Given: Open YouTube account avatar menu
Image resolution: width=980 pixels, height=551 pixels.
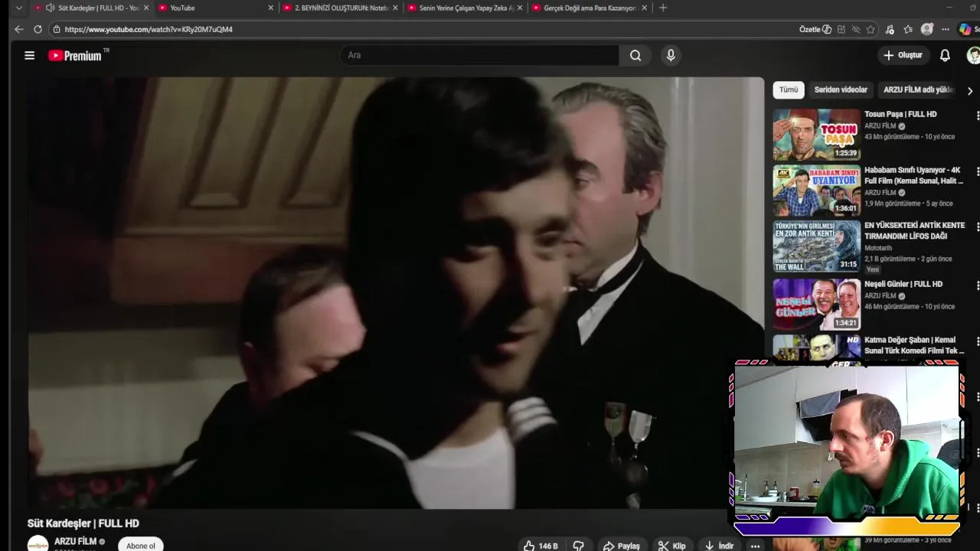Looking at the screenshot, I should click(973, 55).
